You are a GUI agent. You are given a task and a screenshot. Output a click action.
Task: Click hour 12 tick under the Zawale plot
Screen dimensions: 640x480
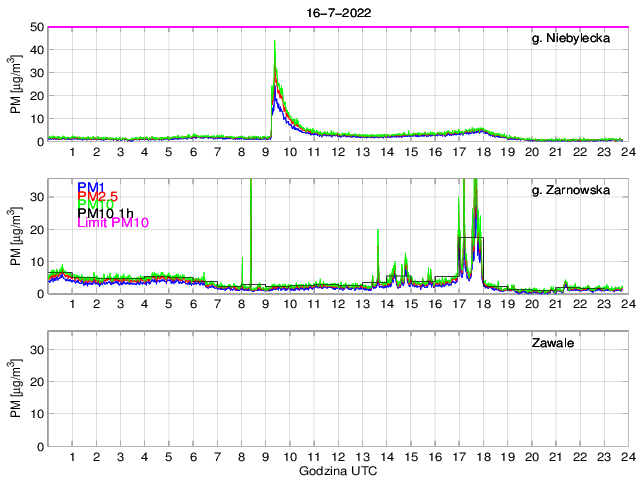(337, 456)
